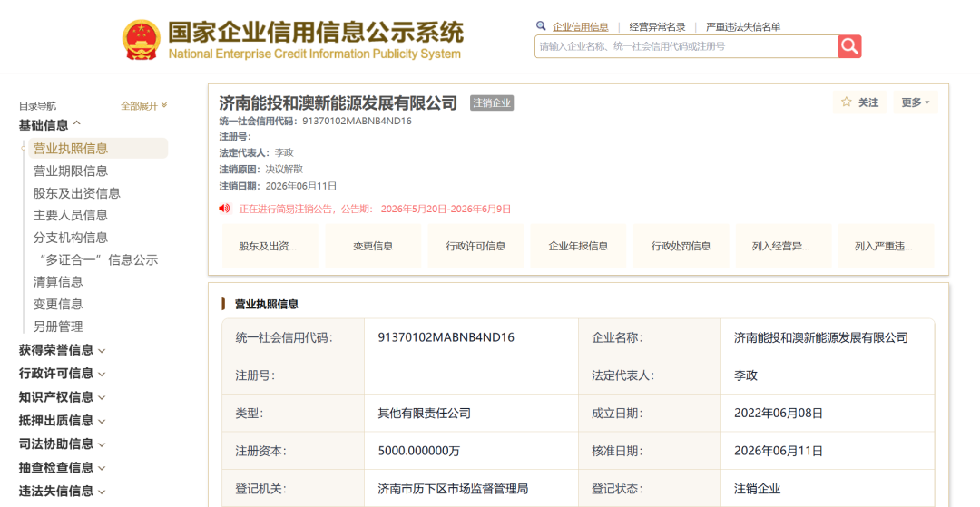Open 清算信息 in the sidebar

pos(58,281)
